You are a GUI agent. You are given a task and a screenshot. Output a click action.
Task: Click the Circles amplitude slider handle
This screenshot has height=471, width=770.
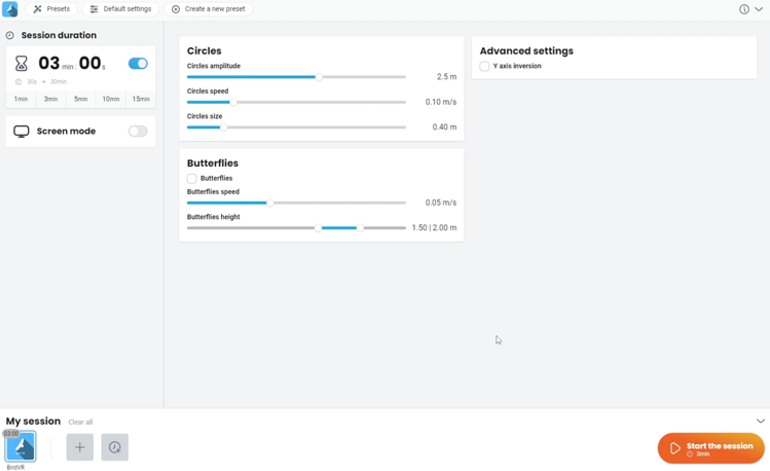[x=319, y=77]
